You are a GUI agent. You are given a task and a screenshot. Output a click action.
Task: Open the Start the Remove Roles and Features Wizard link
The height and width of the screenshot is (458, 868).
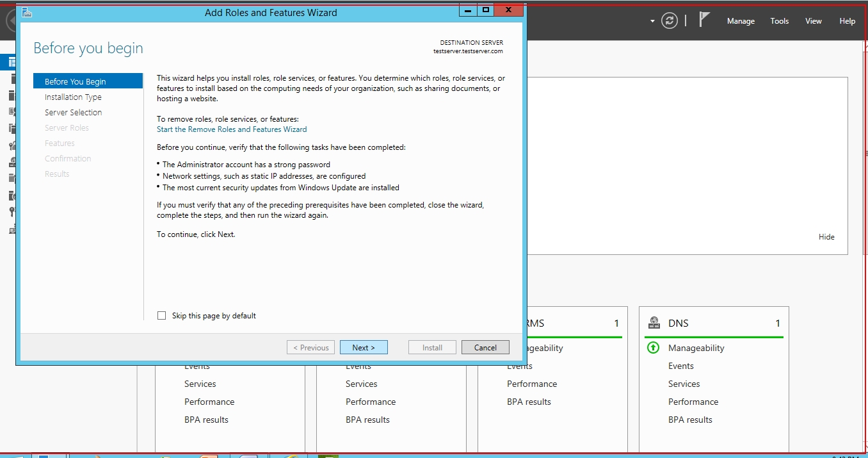[232, 129]
